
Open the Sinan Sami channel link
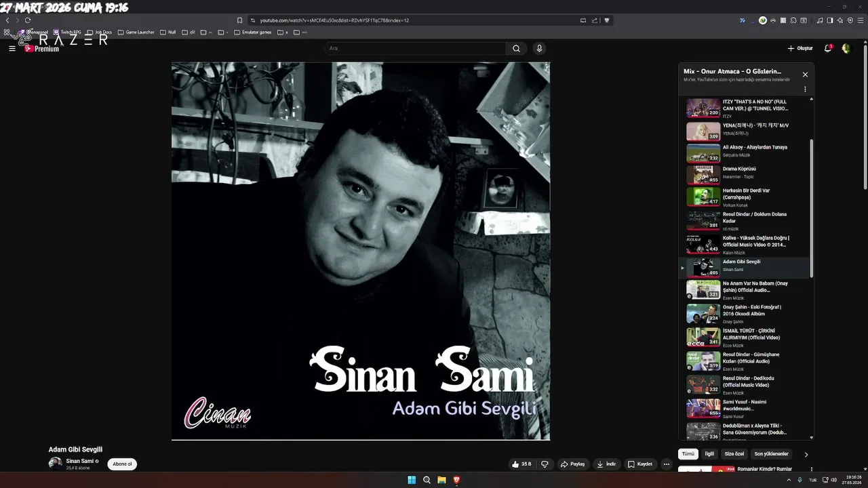(x=80, y=461)
